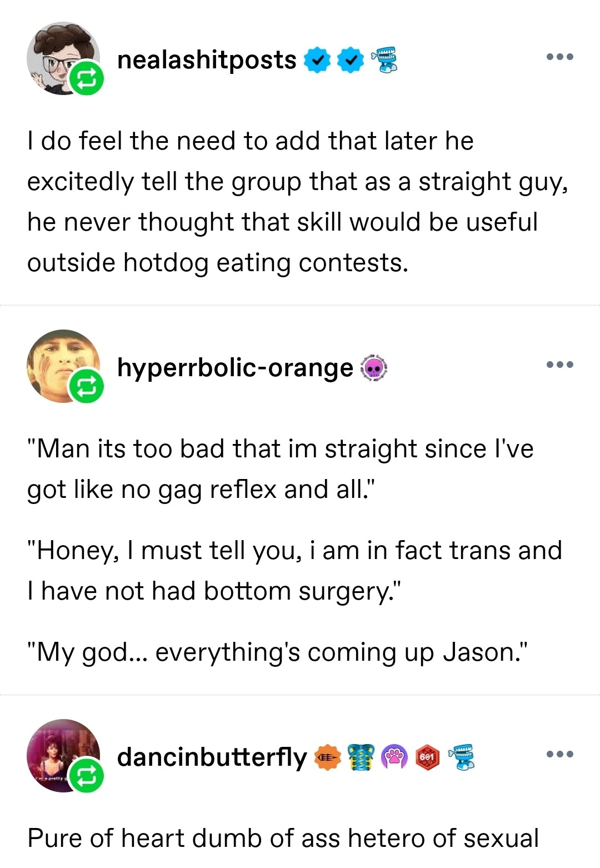Tap the hyperrbolic-orange profile picture

57,361
